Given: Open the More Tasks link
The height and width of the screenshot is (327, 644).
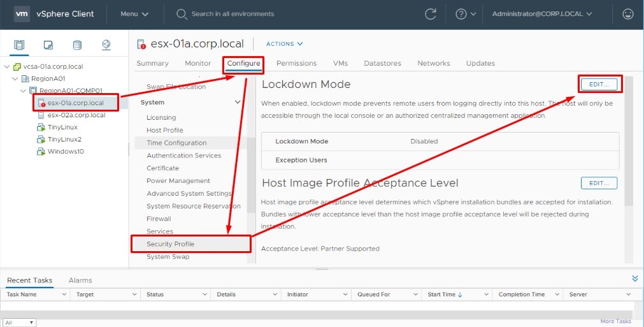Looking at the screenshot, I should 615,321.
